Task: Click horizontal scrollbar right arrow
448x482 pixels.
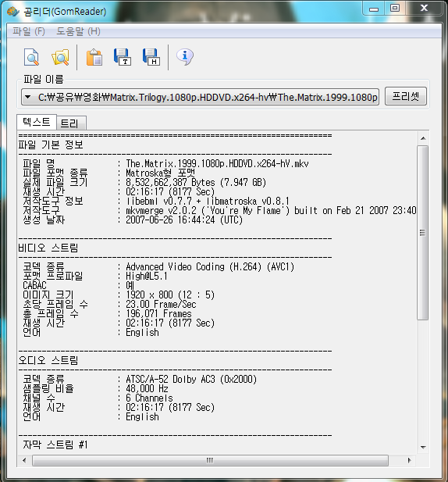Action: pyautogui.click(x=409, y=460)
